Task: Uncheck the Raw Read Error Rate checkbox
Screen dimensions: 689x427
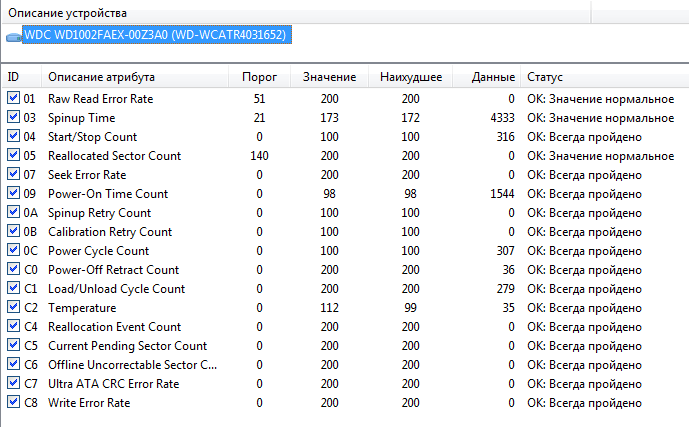Action: [13, 98]
